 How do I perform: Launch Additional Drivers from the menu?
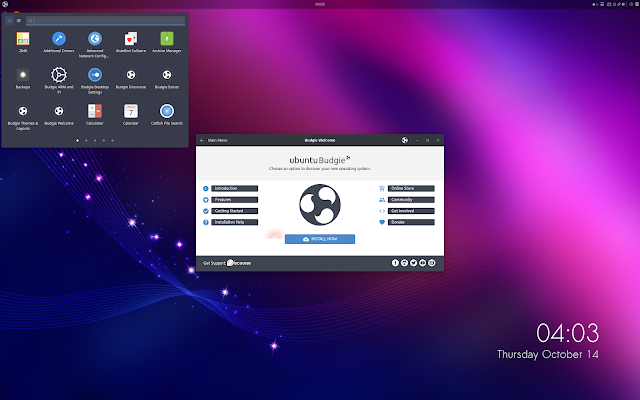(59, 39)
